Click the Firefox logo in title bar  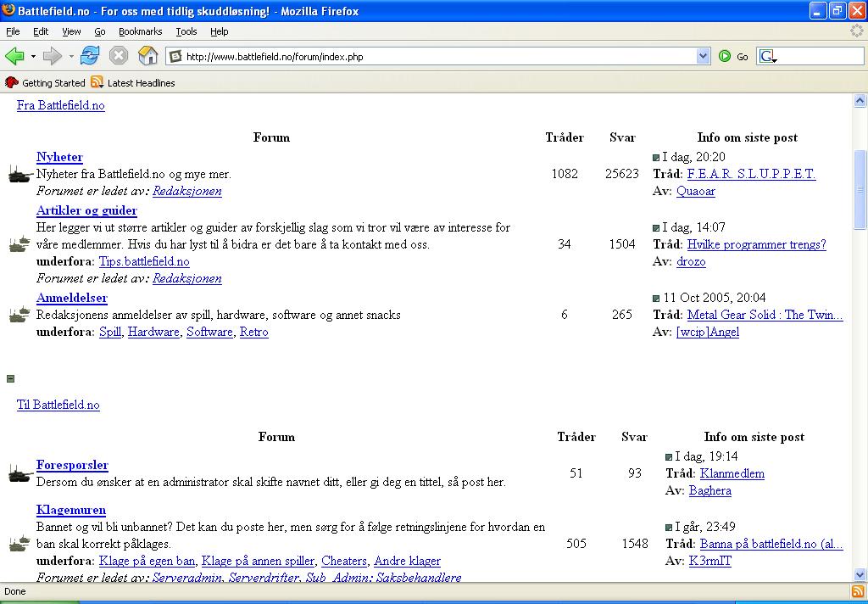(8, 10)
